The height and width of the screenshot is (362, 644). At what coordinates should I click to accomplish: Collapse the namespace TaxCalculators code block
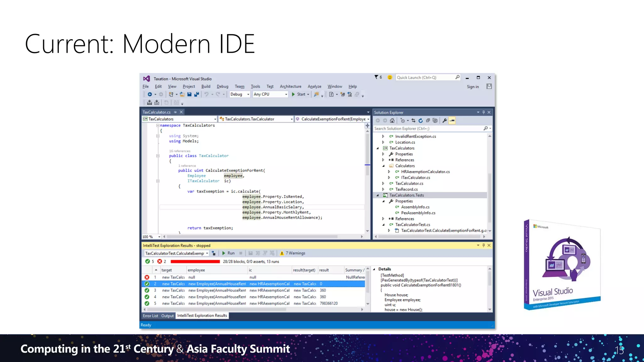158,125
